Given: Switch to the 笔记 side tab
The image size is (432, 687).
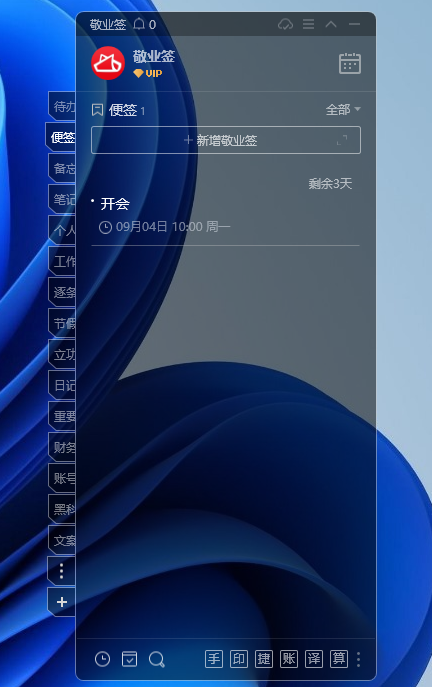Looking at the screenshot, I should click(62, 199).
